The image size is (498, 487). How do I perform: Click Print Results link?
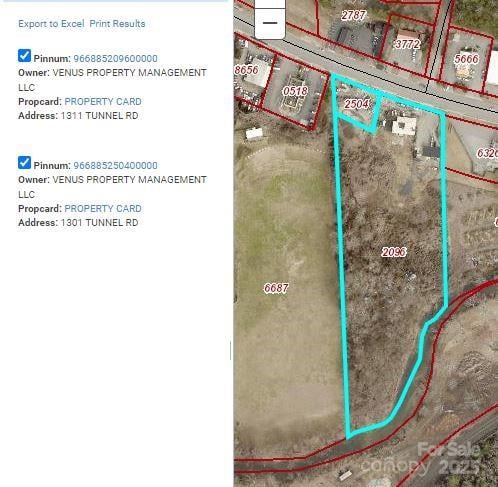coord(117,24)
